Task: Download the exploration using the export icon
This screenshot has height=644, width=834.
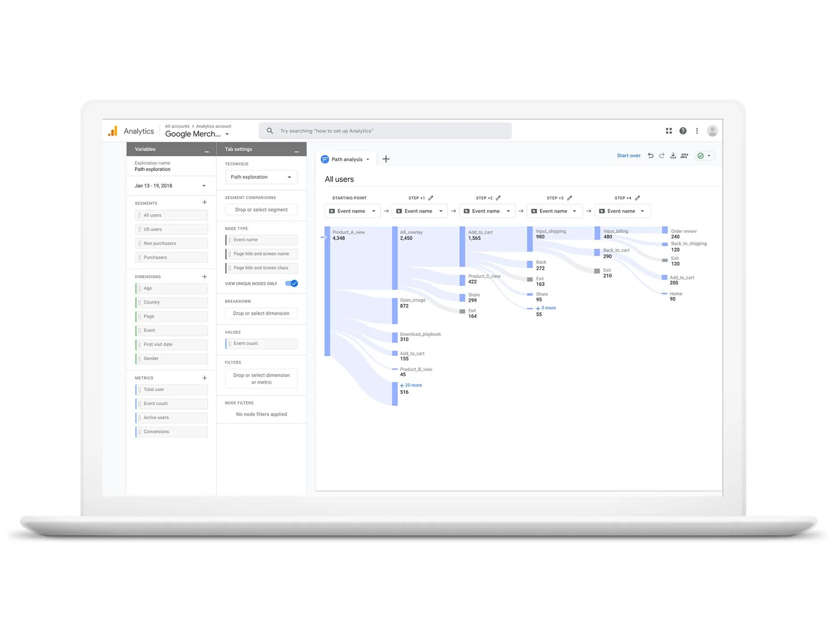Action: [673, 155]
